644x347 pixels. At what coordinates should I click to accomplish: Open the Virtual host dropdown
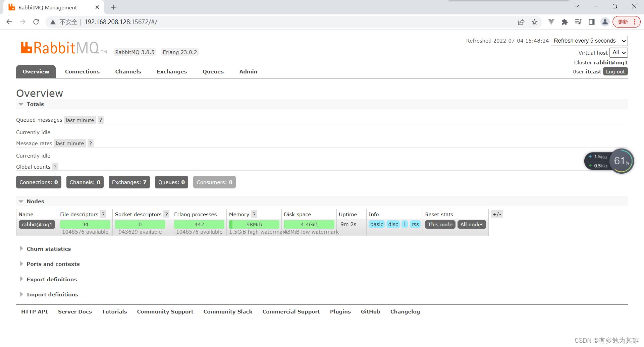pos(619,53)
